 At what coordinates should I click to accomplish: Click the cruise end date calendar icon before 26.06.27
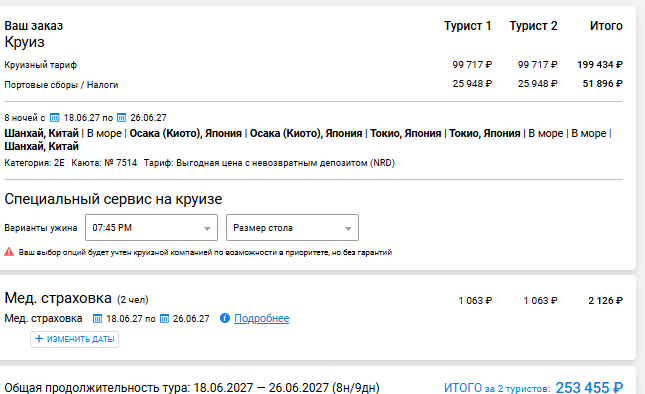tap(121, 118)
